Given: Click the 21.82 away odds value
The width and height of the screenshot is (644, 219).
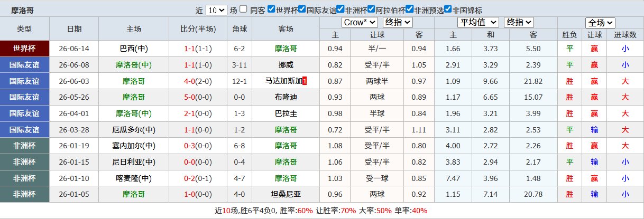Looking at the screenshot, I should [x=533, y=81].
